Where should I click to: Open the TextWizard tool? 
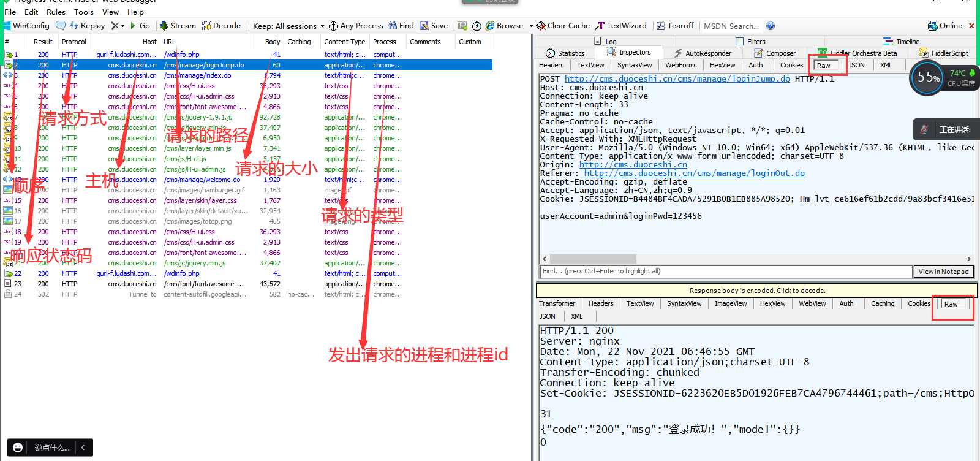click(621, 26)
